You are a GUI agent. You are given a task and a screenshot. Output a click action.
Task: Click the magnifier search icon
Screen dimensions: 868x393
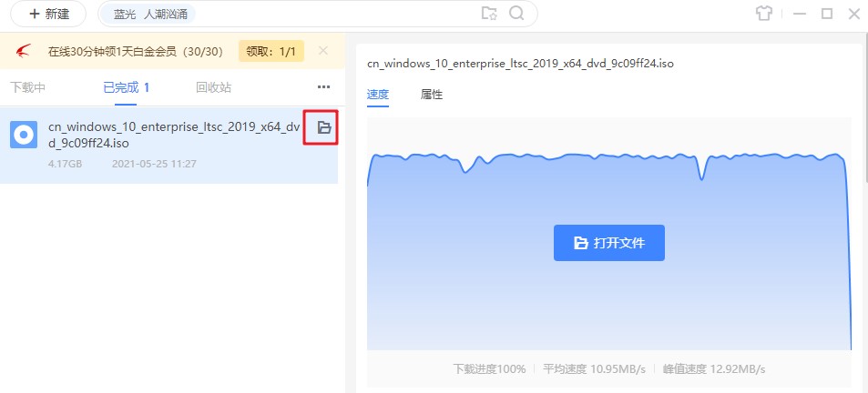point(516,14)
